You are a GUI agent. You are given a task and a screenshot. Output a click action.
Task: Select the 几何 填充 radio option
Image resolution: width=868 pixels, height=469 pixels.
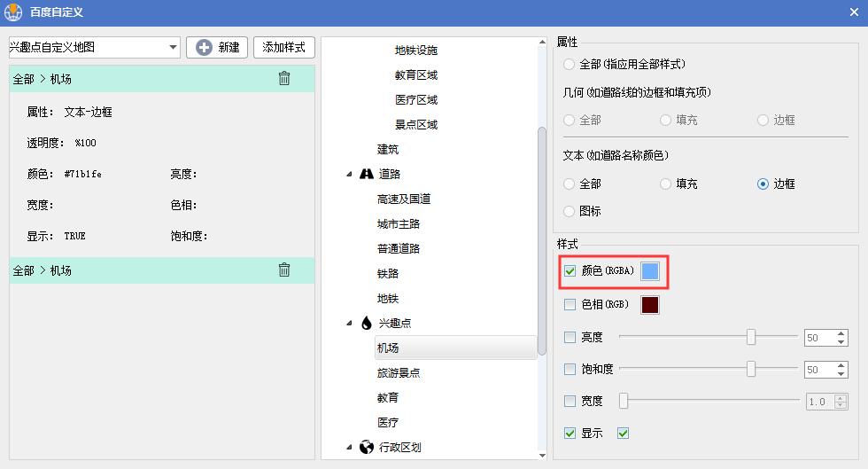[665, 120]
